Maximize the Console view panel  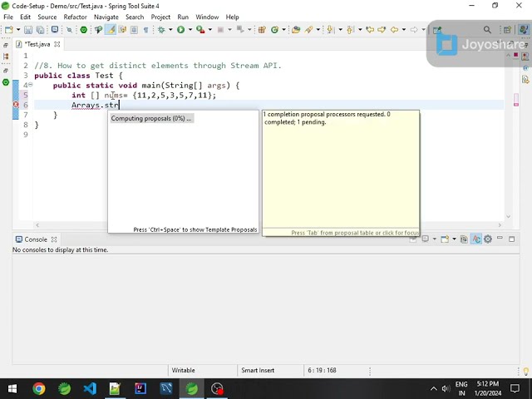coord(512,239)
